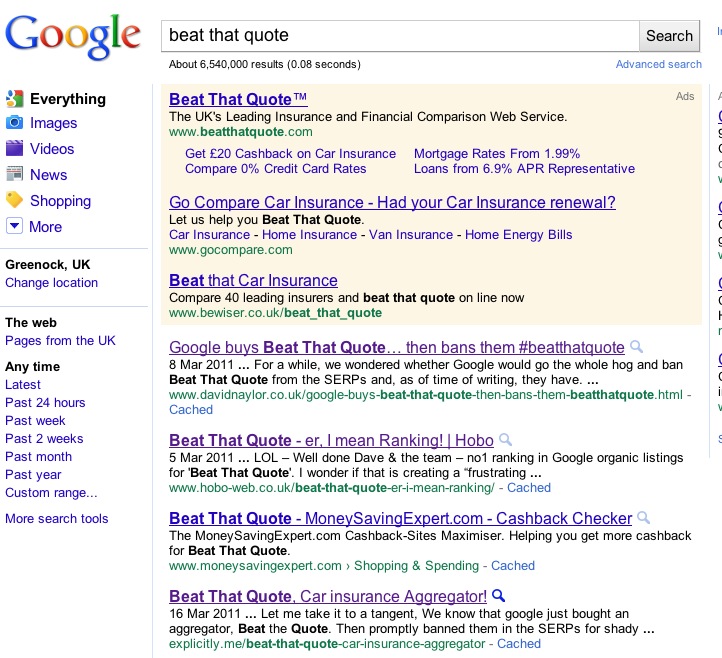
Task: Click www.gocompare.com ad URL
Action: point(231,250)
